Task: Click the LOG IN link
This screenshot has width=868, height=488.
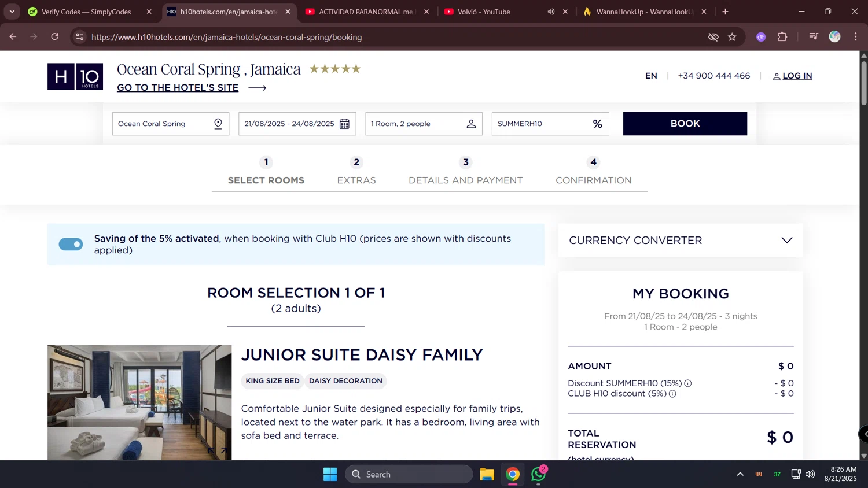Action: tap(797, 76)
